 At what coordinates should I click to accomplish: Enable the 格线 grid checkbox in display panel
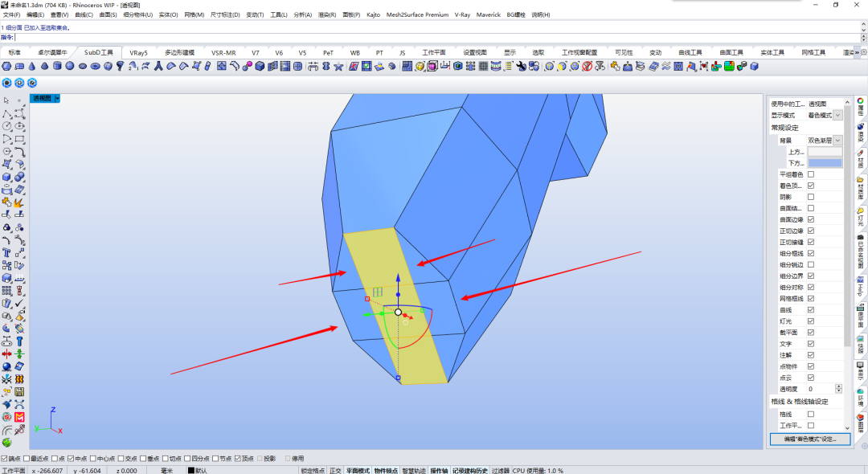coord(811,415)
